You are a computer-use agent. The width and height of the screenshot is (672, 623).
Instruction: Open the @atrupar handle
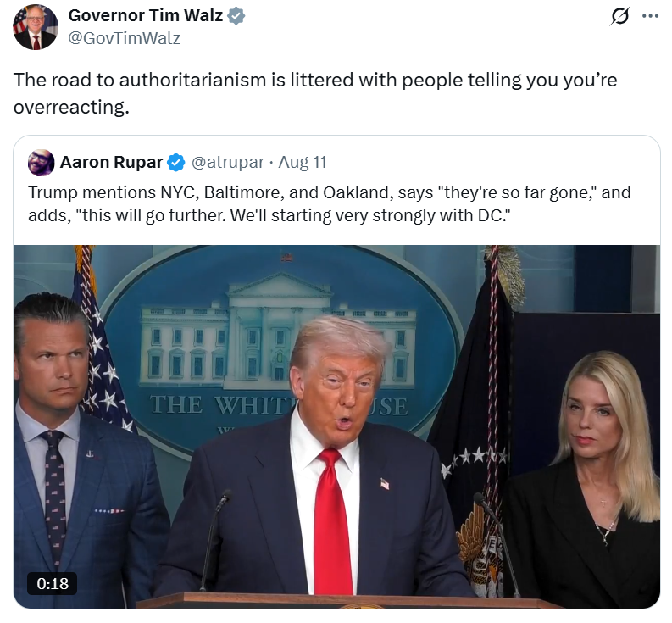[228, 162]
